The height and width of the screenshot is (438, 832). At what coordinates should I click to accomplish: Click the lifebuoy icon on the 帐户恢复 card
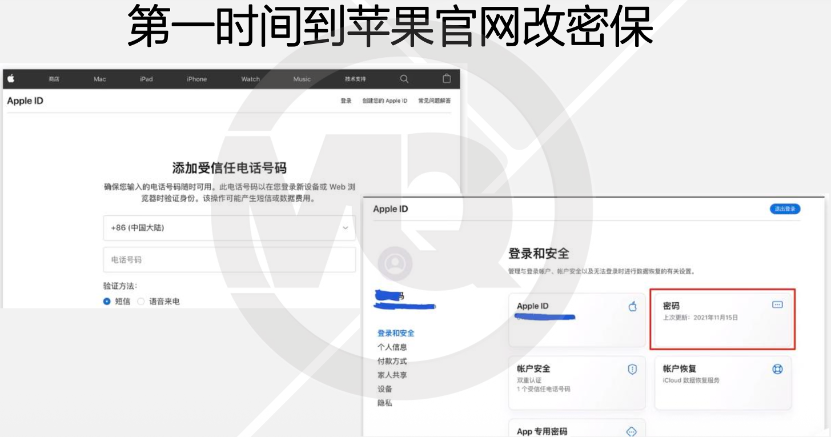coord(777,369)
